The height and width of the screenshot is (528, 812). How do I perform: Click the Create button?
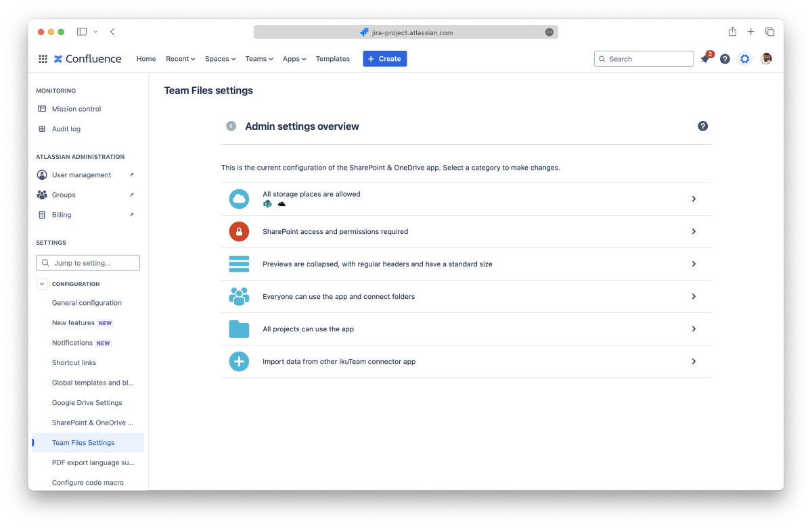coord(384,59)
